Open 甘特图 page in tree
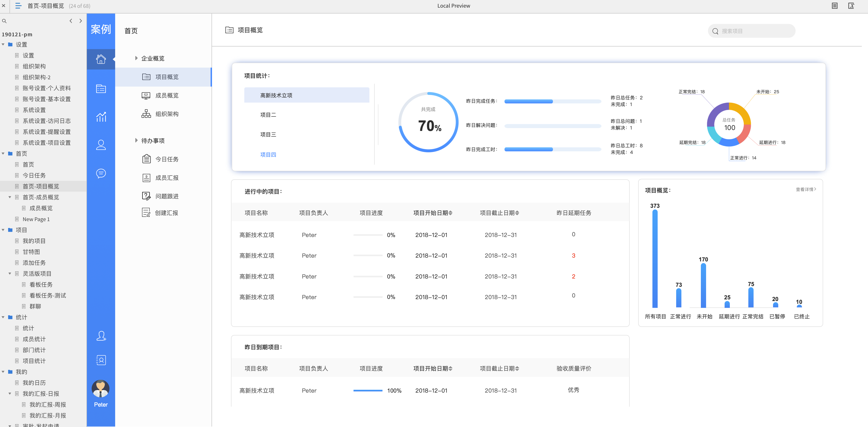The height and width of the screenshot is (427, 868). pos(31,252)
